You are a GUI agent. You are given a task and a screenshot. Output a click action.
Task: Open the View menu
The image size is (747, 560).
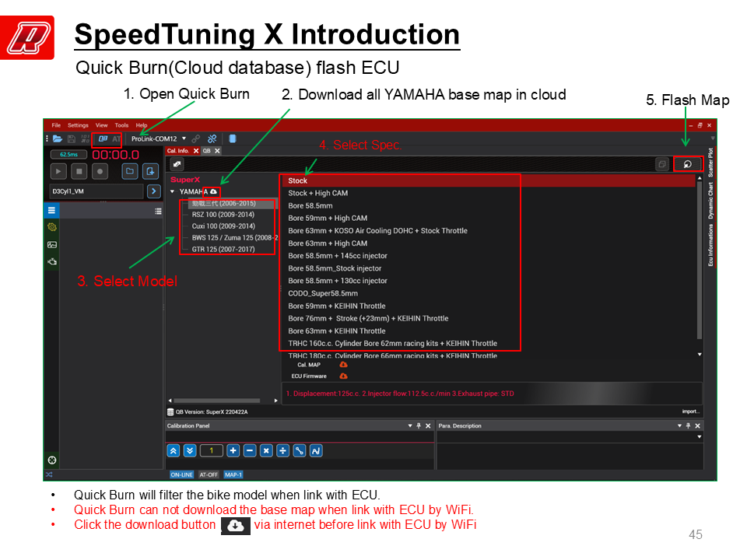tap(101, 125)
